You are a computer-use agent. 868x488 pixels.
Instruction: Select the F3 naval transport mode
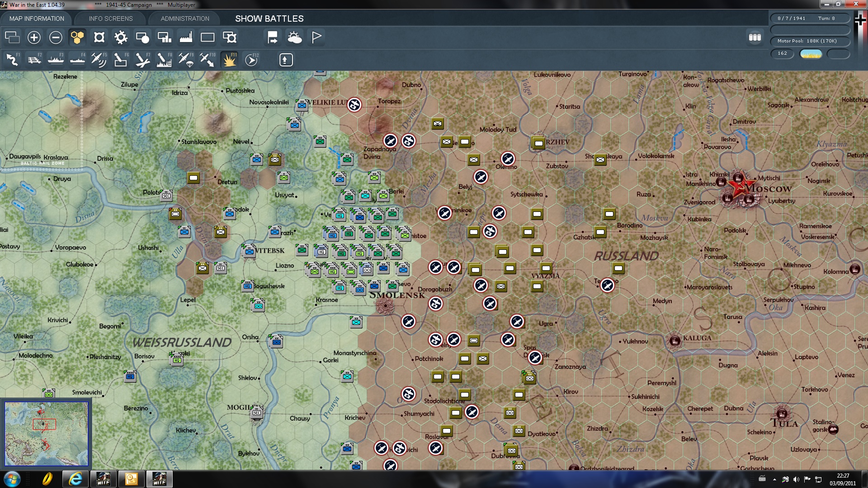click(56, 60)
